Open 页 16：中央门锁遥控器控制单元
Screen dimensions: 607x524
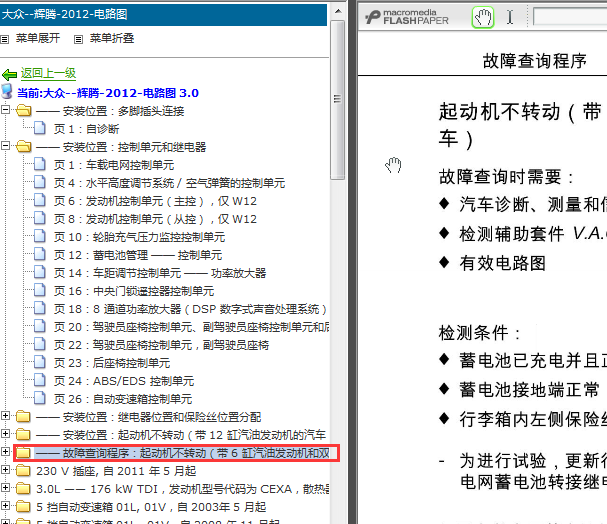(x=134, y=291)
